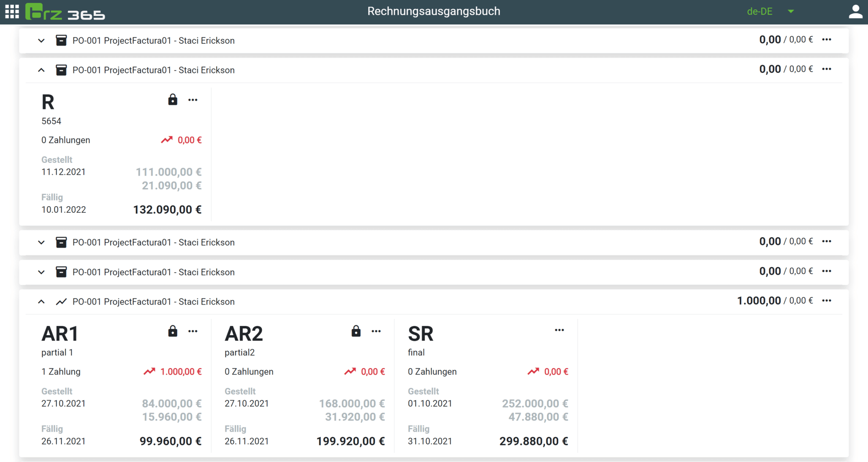Click archive box icon of third project row
This screenshot has width=868, height=462.
pos(61,243)
